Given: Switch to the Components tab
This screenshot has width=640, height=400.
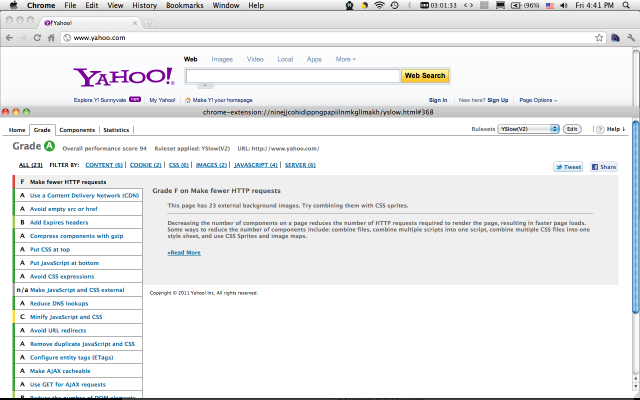Looking at the screenshot, I should (x=77, y=130).
